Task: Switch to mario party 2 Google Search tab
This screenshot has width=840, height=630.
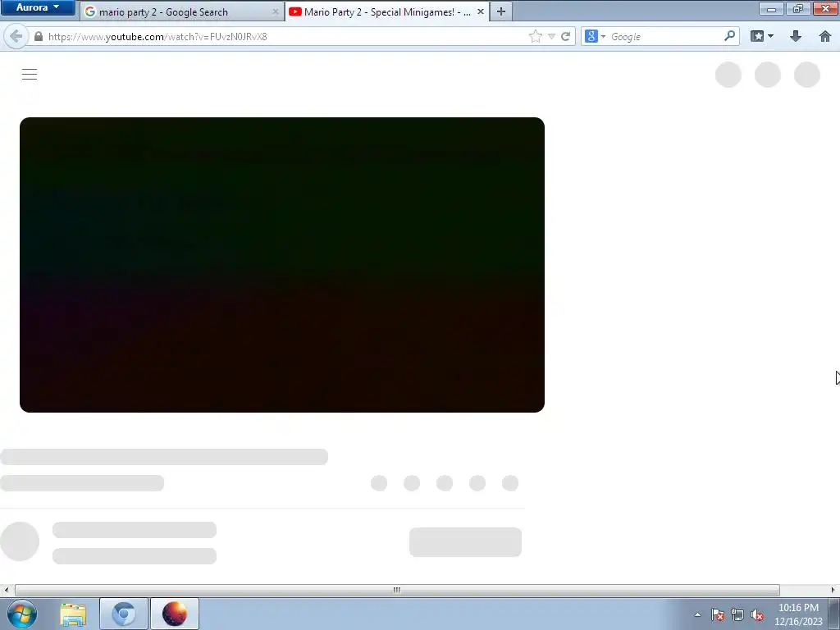Action: [181, 11]
